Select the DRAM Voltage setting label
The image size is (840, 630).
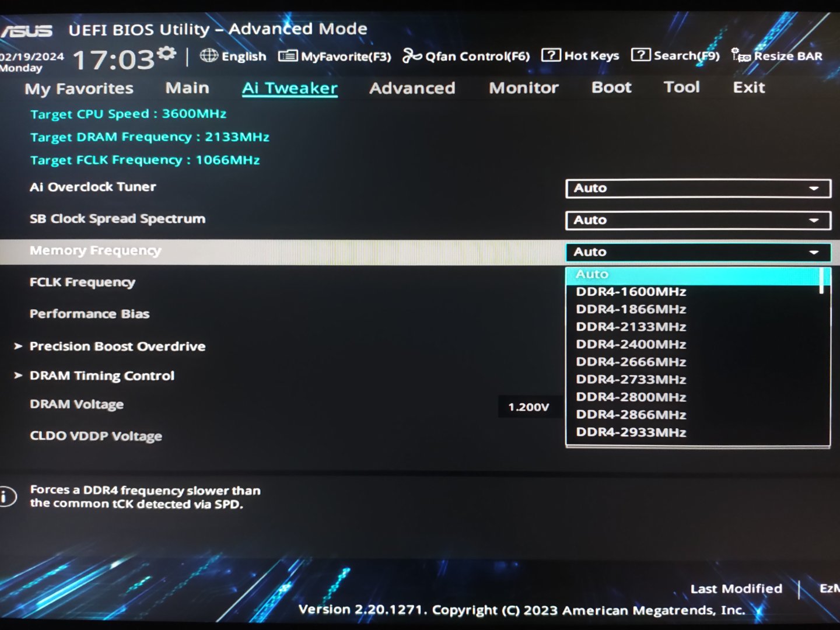(76, 404)
